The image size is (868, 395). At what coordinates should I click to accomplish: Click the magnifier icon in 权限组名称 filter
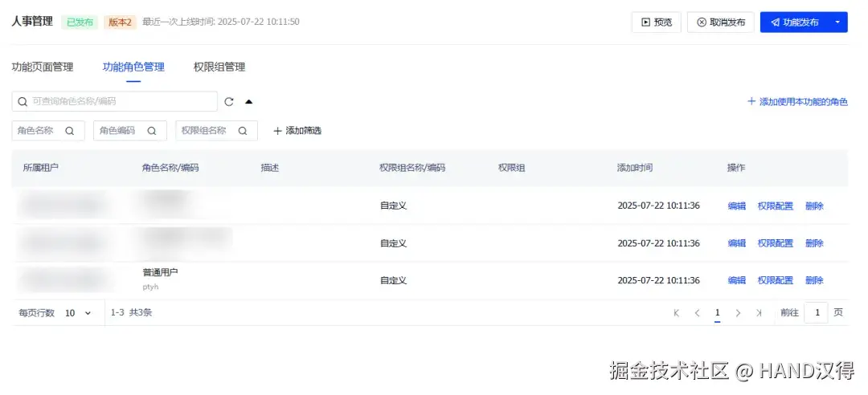[x=243, y=131]
